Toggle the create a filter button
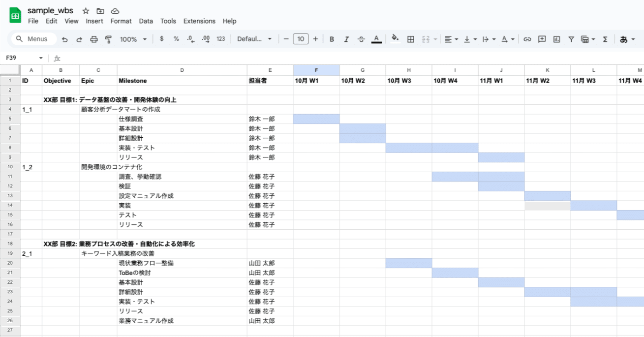This screenshot has width=644, height=337. pos(571,39)
